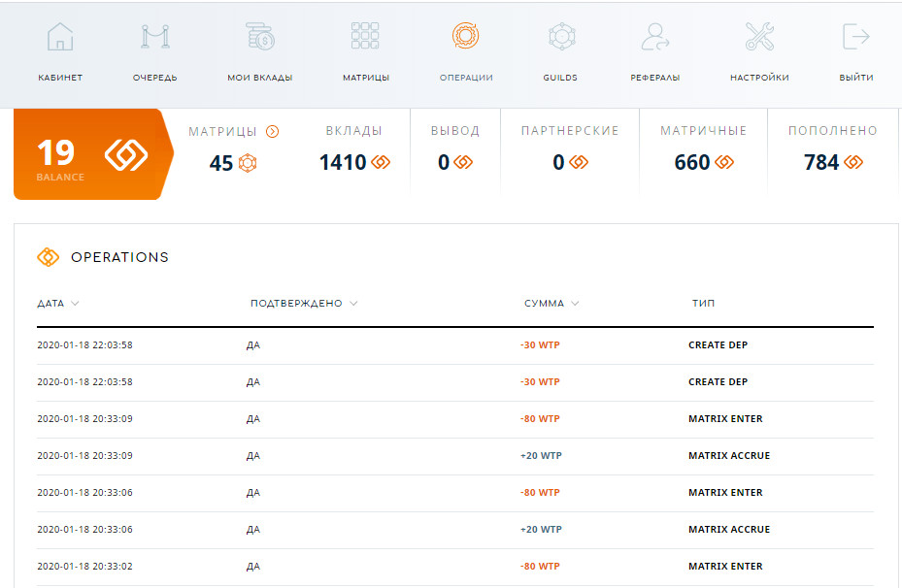This screenshot has width=902, height=588.
Task: Select the Матрицы grid icon
Action: click(x=365, y=36)
